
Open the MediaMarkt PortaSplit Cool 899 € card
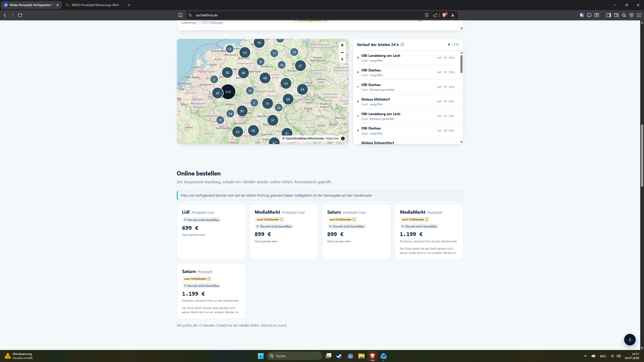[284, 232]
